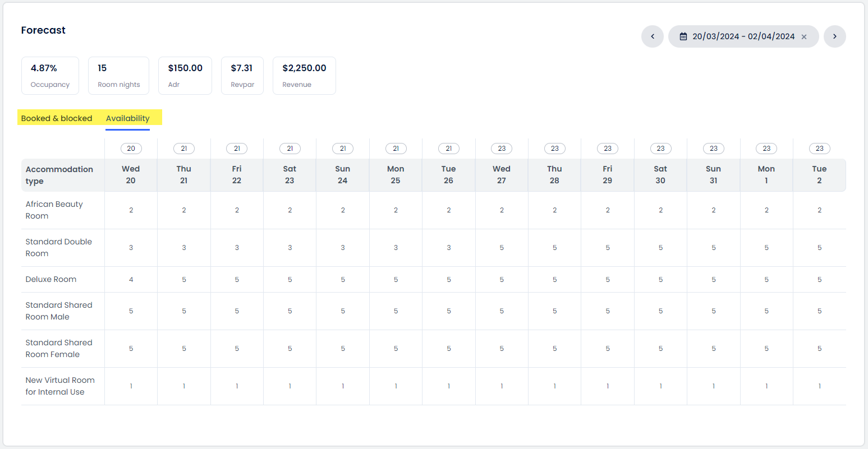Screen dimensions: 868x449
Task: Select the Adr $150.00 card
Action: point(185,76)
